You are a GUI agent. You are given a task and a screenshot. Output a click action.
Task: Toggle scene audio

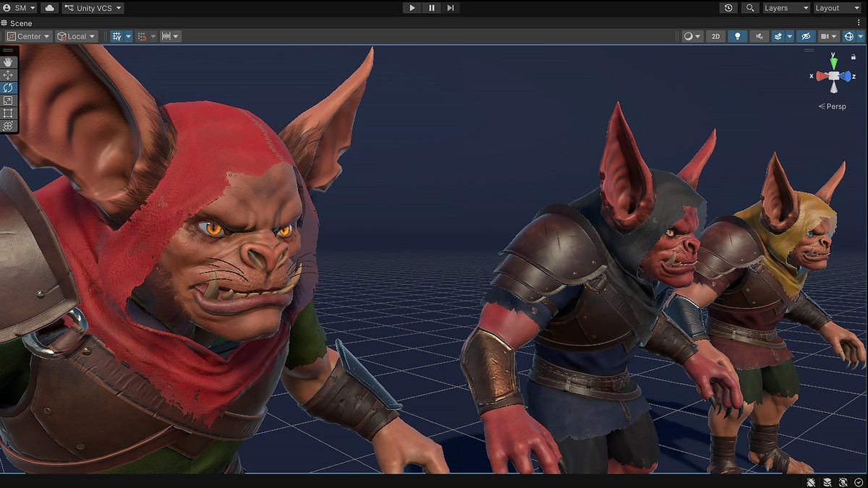pos(759,36)
